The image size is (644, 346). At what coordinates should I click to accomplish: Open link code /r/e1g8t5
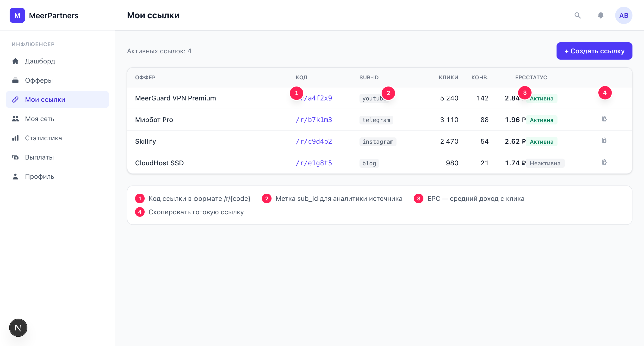pyautogui.click(x=314, y=163)
